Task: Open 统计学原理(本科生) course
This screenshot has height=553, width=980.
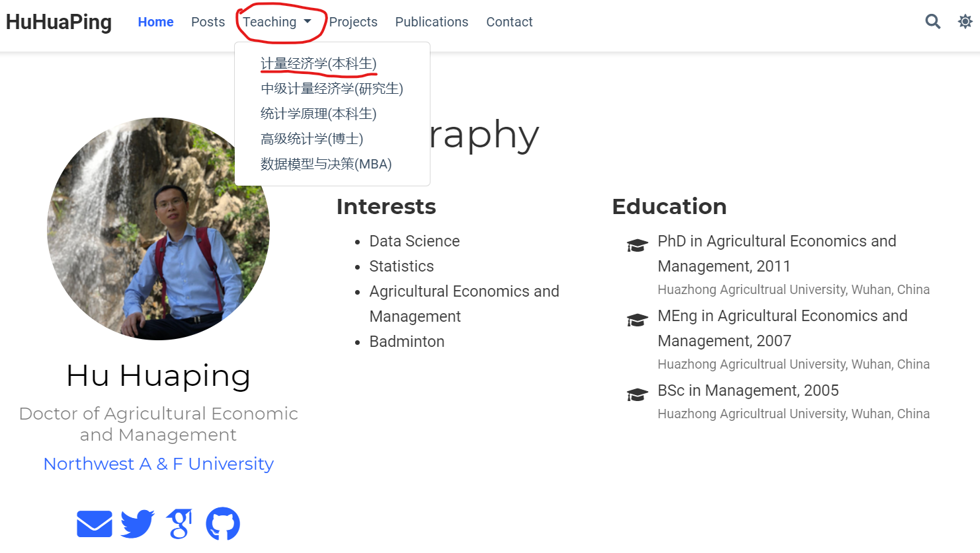Action: 319,114
